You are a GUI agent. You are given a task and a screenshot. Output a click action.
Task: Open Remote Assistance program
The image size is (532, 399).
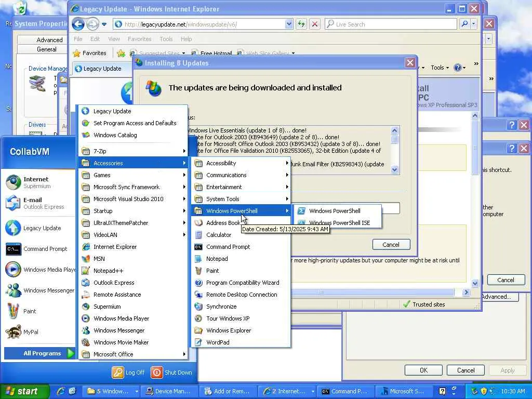click(134, 295)
